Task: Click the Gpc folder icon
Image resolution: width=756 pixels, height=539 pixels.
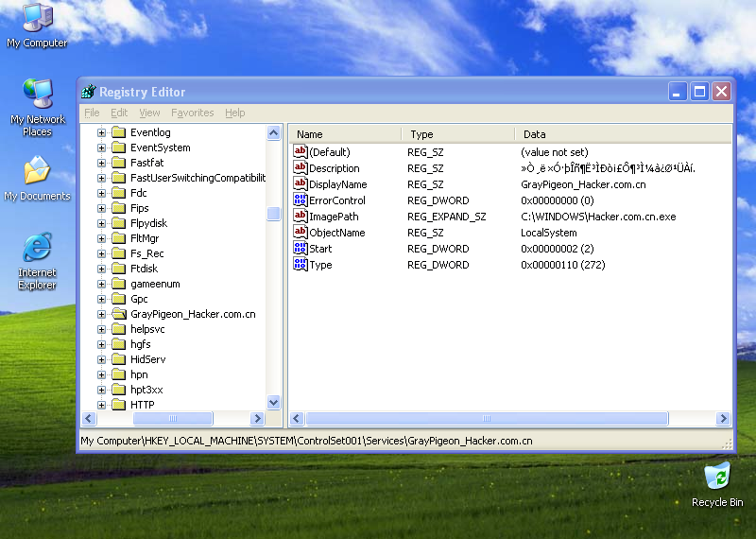Action: click(x=119, y=299)
